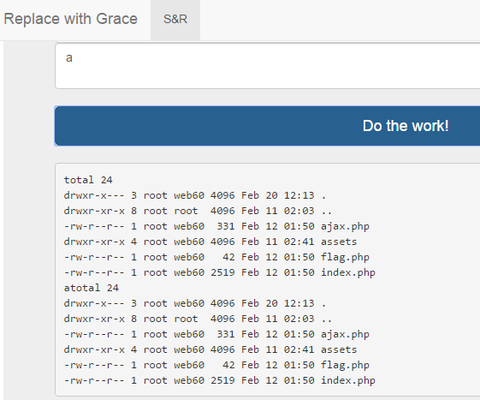Click the text area containing 'a'
The image size is (480, 400).
(x=267, y=66)
